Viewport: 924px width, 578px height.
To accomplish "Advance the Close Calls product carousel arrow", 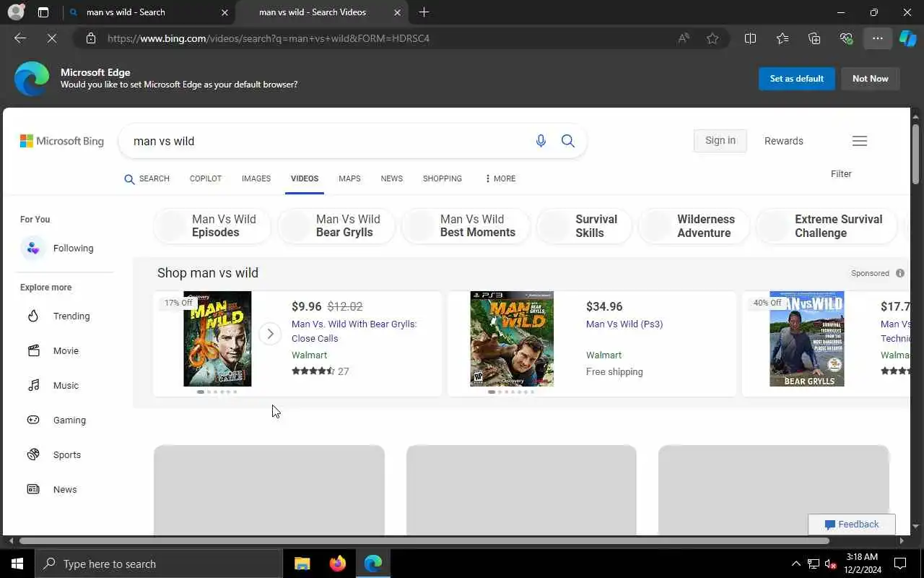I will tap(270, 334).
